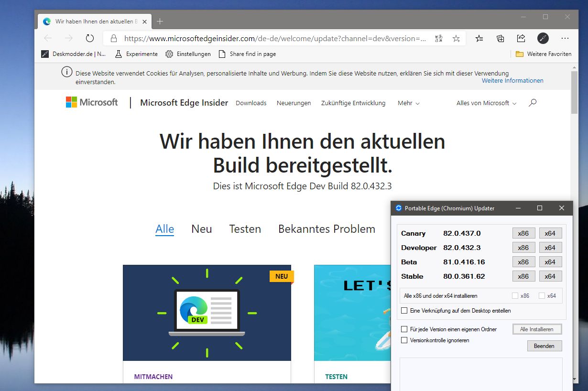Click the Share toolbar icon
Screen dimensions: 588x391
(521, 38)
